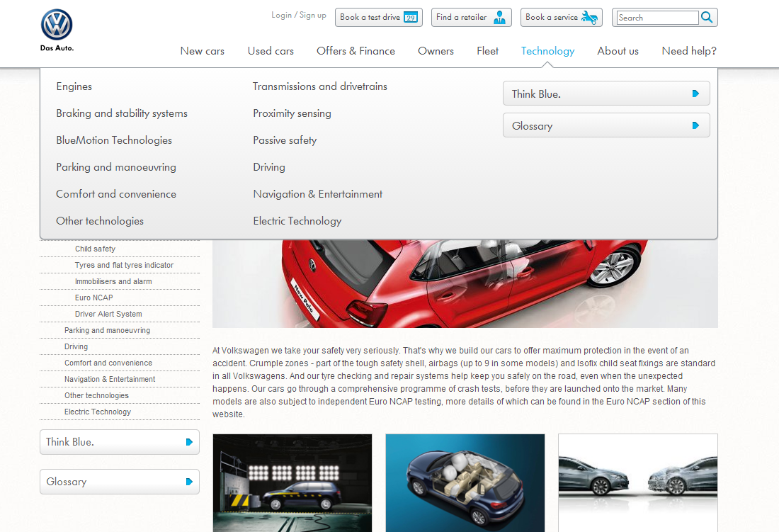Image resolution: width=779 pixels, height=532 pixels.
Task: Click the arrow on sidebar Think Blue button
Action: pyautogui.click(x=189, y=442)
